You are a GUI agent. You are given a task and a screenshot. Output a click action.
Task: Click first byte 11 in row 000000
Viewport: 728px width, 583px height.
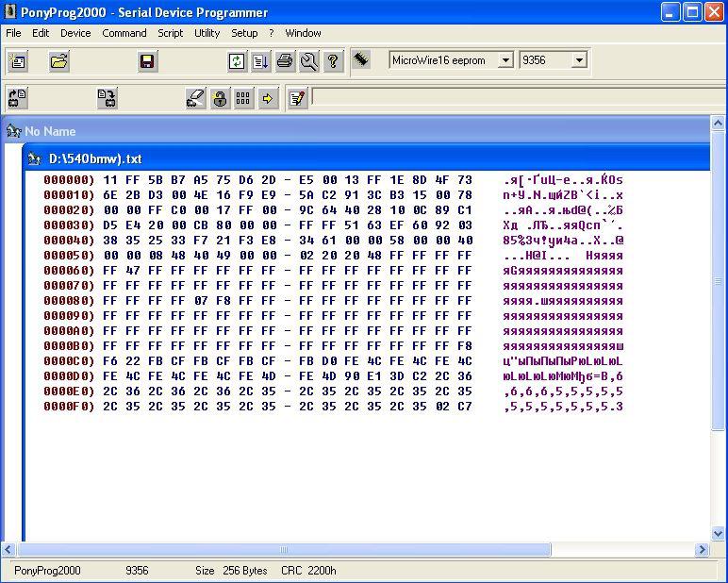pos(110,180)
